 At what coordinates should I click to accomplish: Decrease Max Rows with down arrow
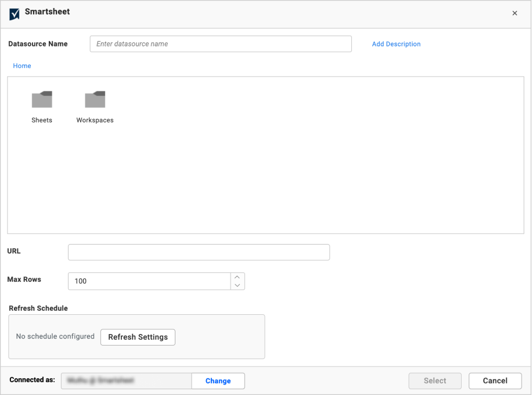click(238, 285)
